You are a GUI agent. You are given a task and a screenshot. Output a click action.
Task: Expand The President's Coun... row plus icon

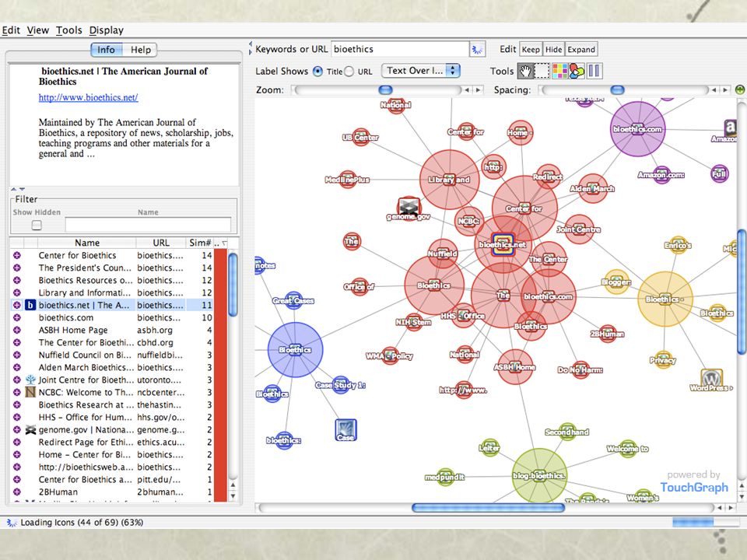click(16, 268)
